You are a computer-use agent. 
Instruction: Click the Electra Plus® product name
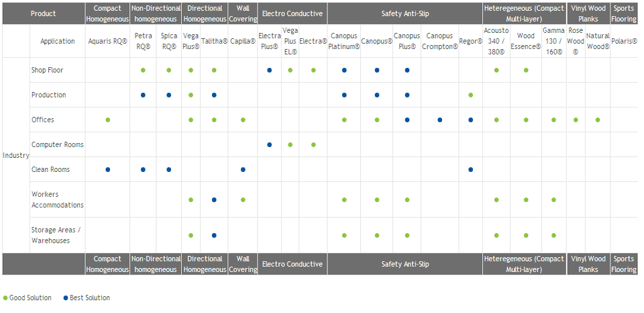point(270,41)
